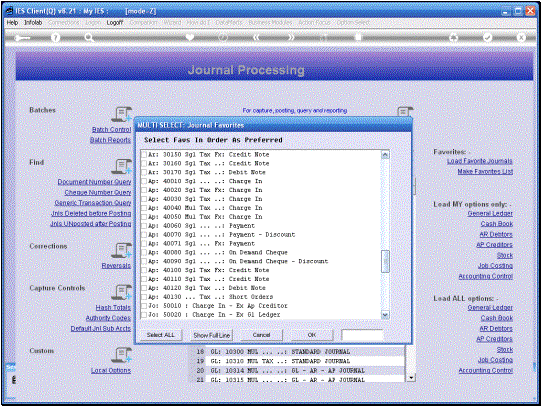The height and width of the screenshot is (406, 541).
Task: Click the Batches section icon
Action: click(x=121, y=114)
